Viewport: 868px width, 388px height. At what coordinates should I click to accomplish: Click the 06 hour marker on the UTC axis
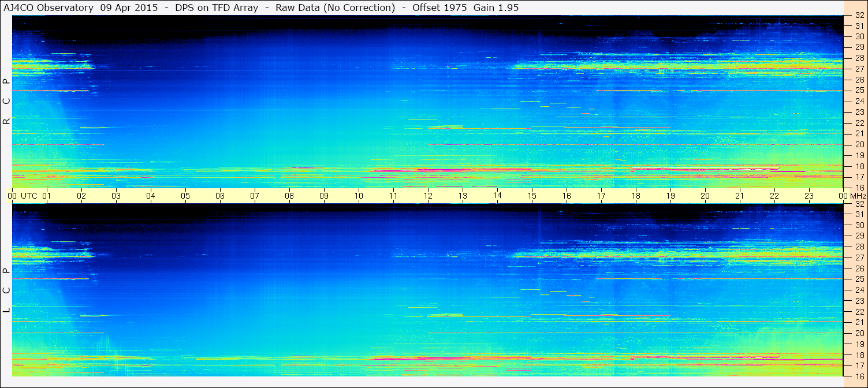pos(220,196)
